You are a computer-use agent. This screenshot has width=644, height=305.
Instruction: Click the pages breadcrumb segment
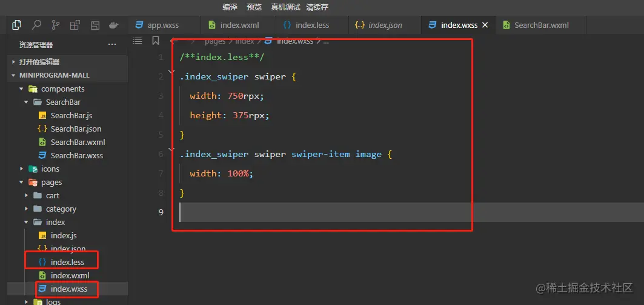216,41
